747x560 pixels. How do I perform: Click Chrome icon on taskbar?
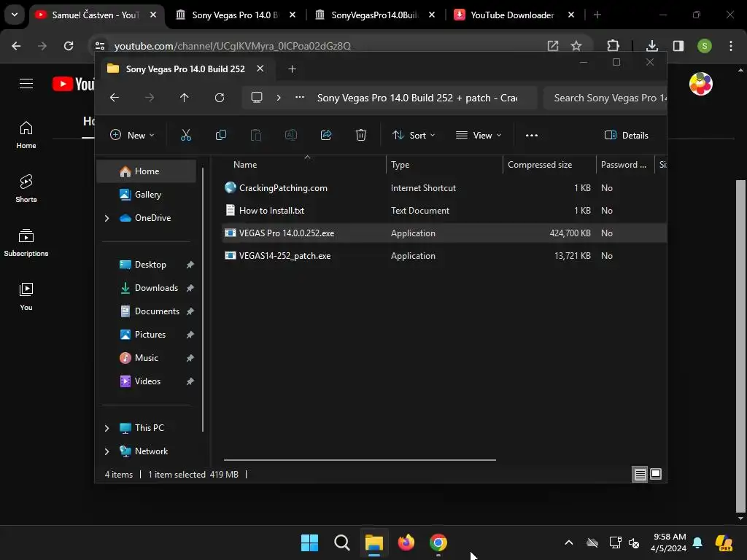438,542
